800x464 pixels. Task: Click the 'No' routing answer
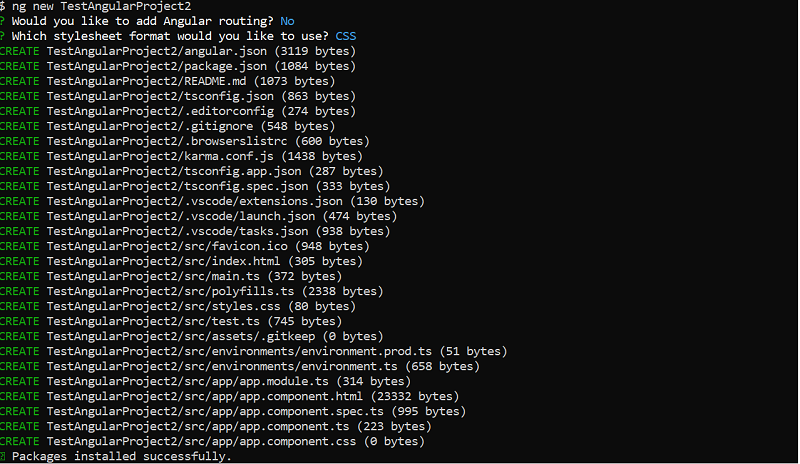(287, 21)
